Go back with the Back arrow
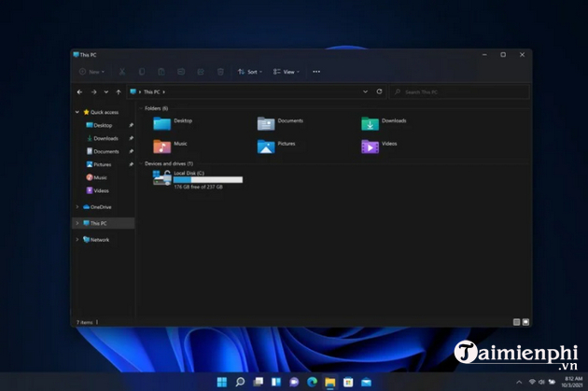The width and height of the screenshot is (588, 391). point(79,91)
